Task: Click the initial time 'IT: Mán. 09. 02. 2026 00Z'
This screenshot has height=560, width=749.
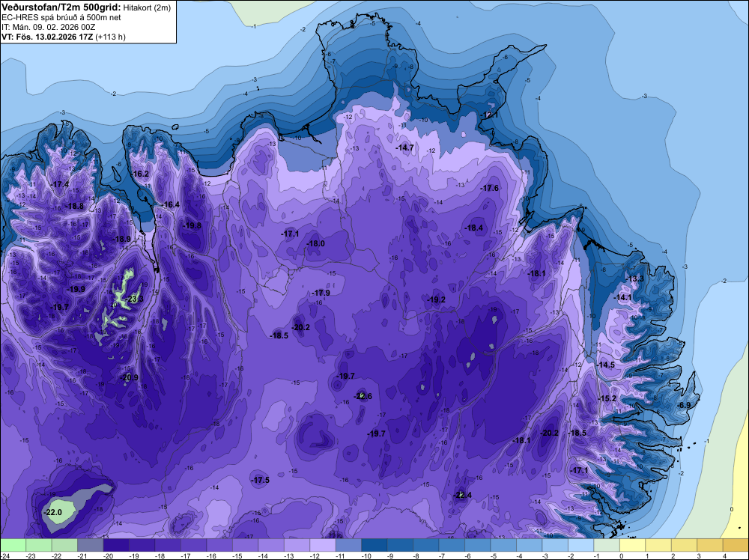Action: pos(48,27)
